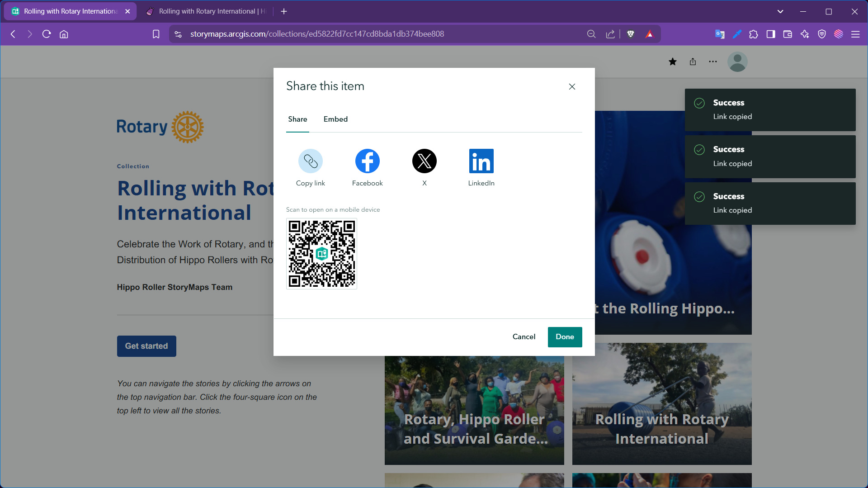Image resolution: width=868 pixels, height=488 pixels.
Task: Click the middle Success Link copied notification
Action: pyautogui.click(x=770, y=156)
